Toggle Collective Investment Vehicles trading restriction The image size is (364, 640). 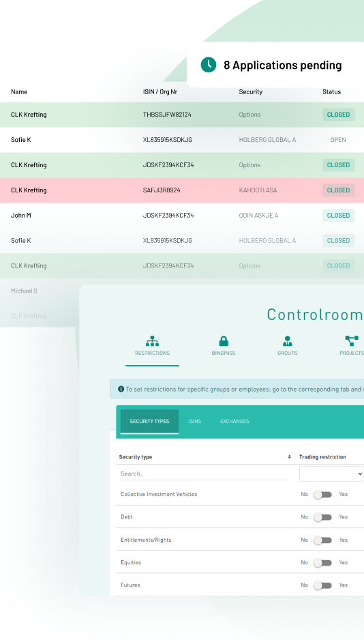click(322, 495)
